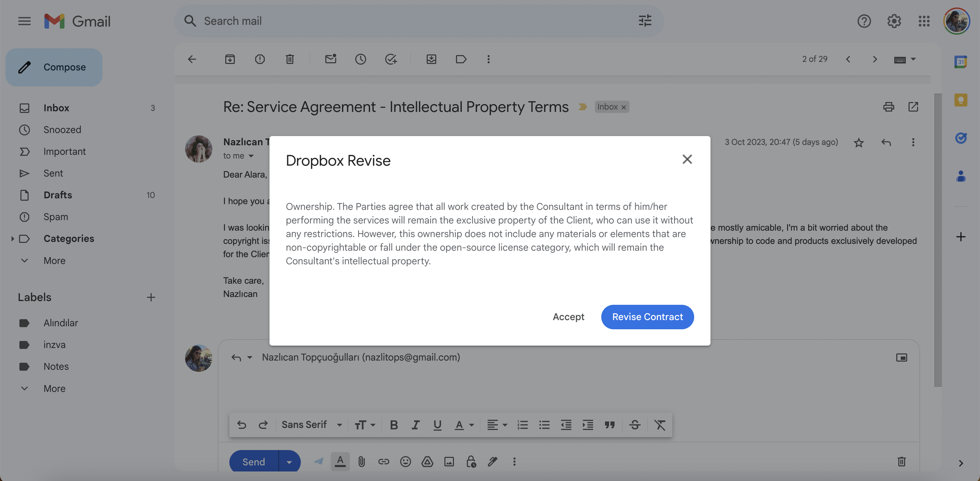Expand the Categories folder in sidebar
Viewport: 980px width, 481px height.
pos(13,239)
